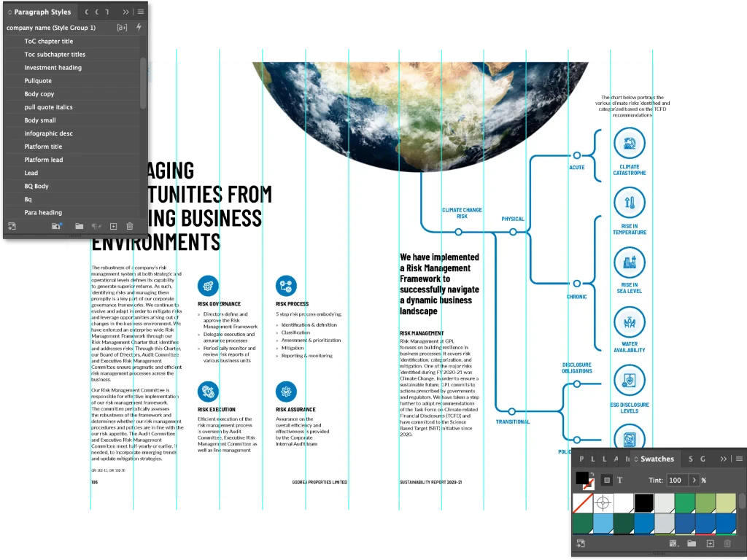Click the clear overrides icon in Paragraph Styles
This screenshot has height=560, width=747.
97,226
